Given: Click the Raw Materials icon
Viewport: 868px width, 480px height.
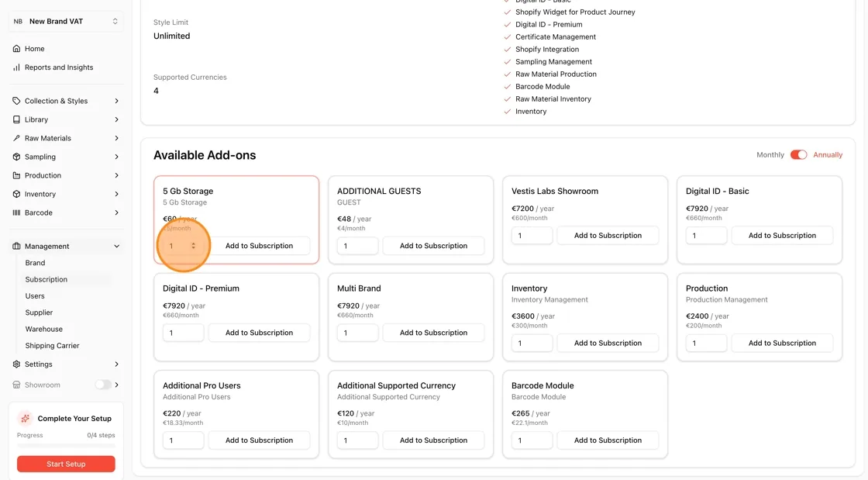Looking at the screenshot, I should pyautogui.click(x=16, y=138).
